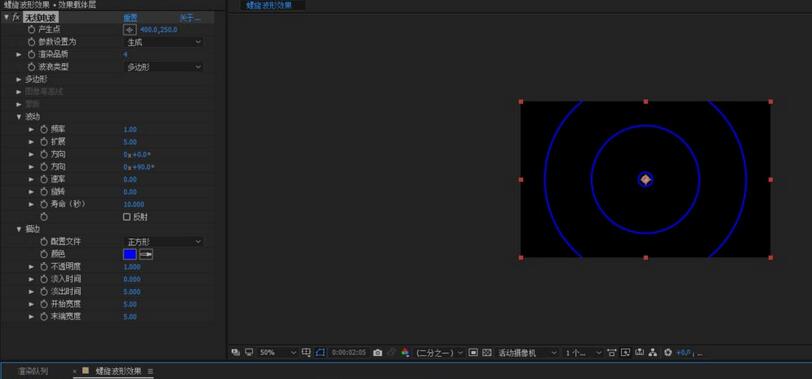Toggle the grid and guide options icon

(x=306, y=353)
